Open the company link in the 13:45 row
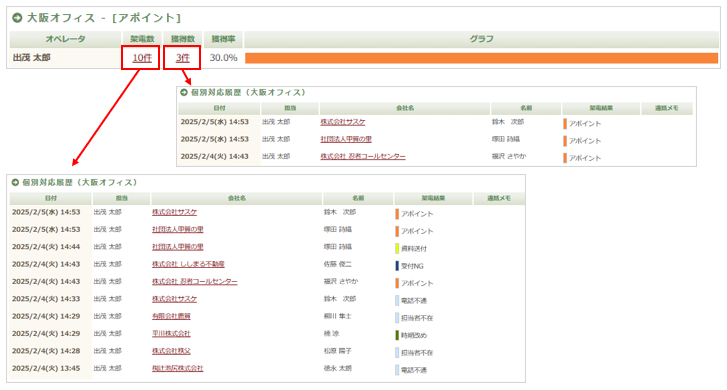Image resolution: width=727 pixels, height=390 pixels. tap(178, 368)
